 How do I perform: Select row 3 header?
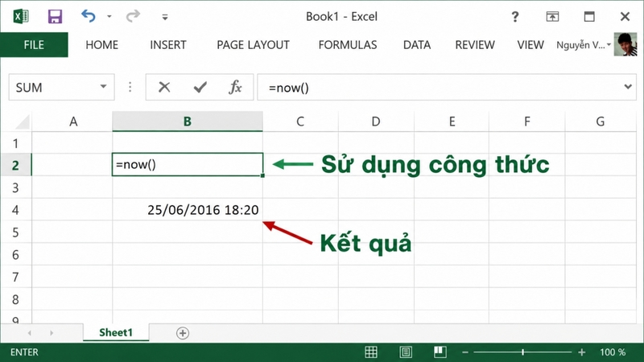click(15, 187)
